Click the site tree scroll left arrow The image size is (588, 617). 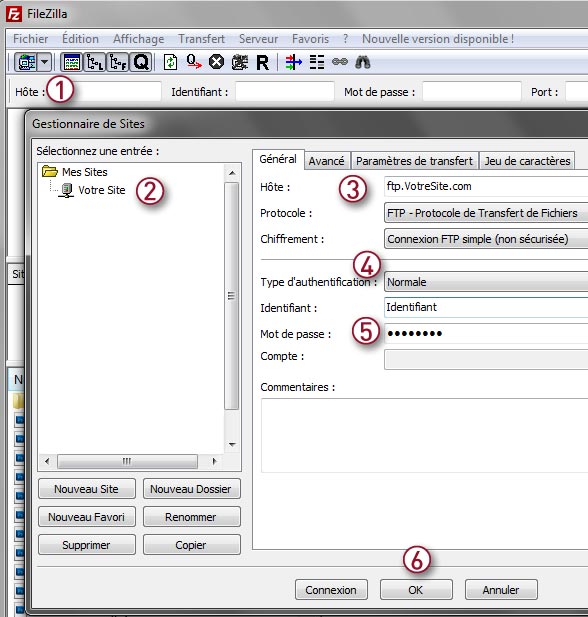[x=47, y=461]
